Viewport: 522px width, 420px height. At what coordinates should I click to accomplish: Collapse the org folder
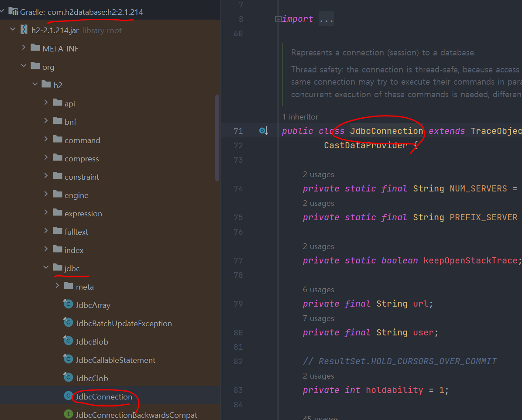24,66
